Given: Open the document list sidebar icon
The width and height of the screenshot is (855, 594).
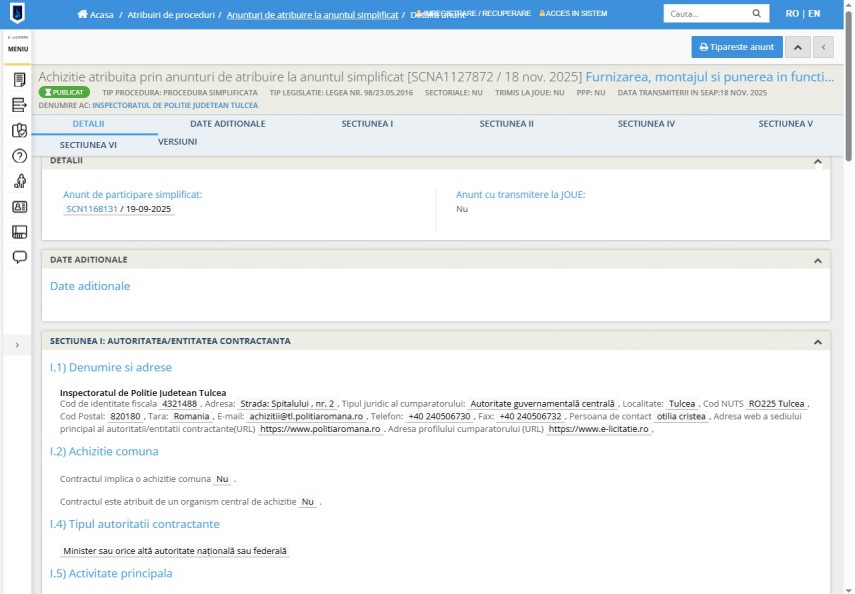Looking at the screenshot, I should [19, 80].
